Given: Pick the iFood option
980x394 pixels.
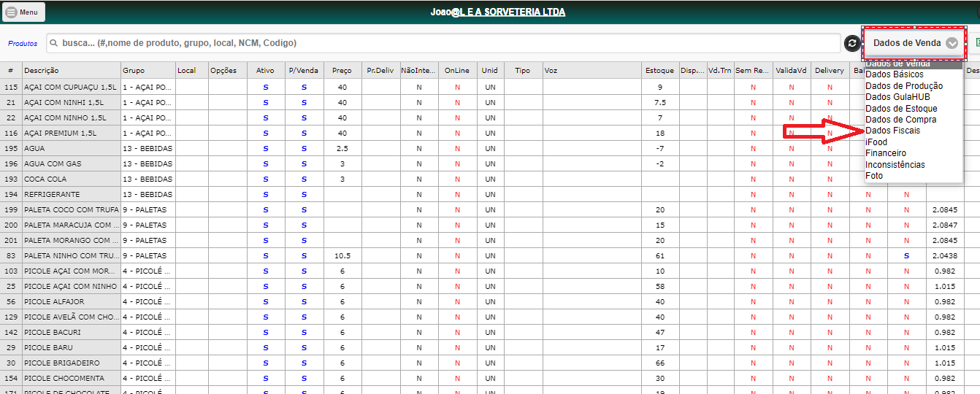Looking at the screenshot, I should pos(876,142).
